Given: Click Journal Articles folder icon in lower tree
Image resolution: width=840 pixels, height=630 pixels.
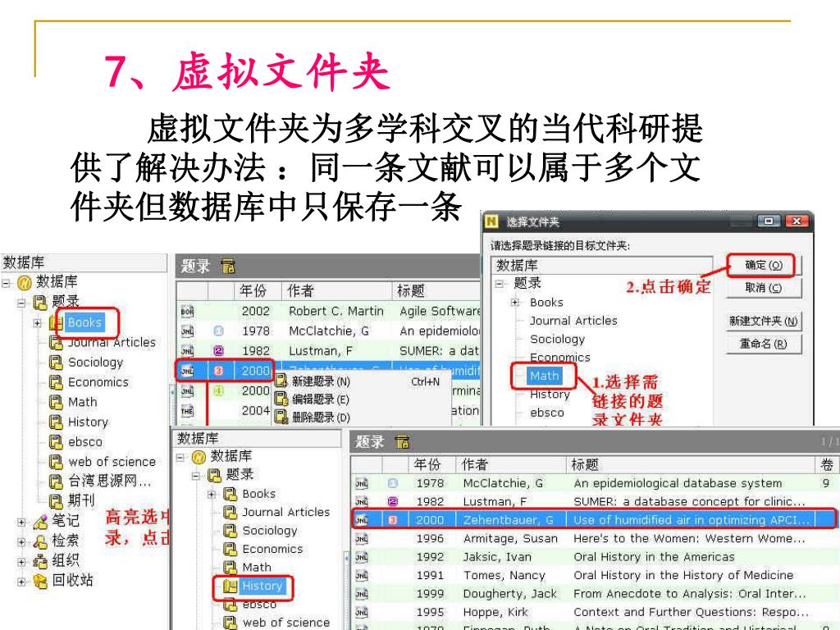Looking at the screenshot, I should point(230,512).
